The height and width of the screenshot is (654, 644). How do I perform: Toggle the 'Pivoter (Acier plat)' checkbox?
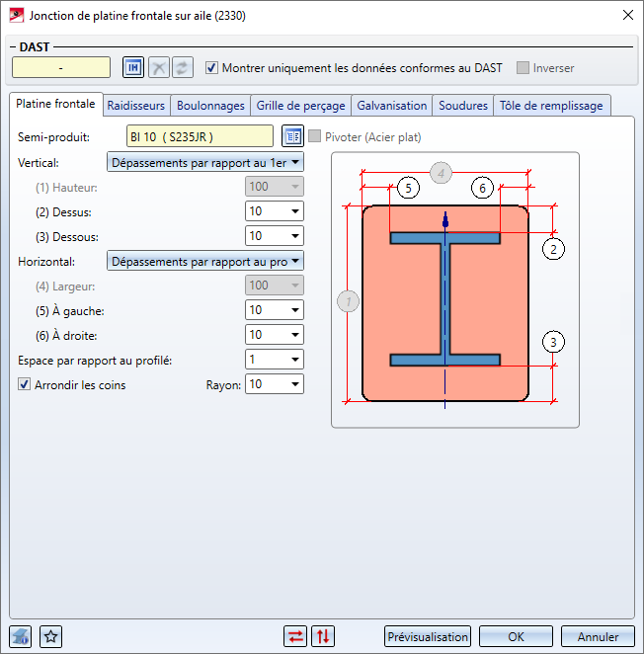click(x=314, y=136)
